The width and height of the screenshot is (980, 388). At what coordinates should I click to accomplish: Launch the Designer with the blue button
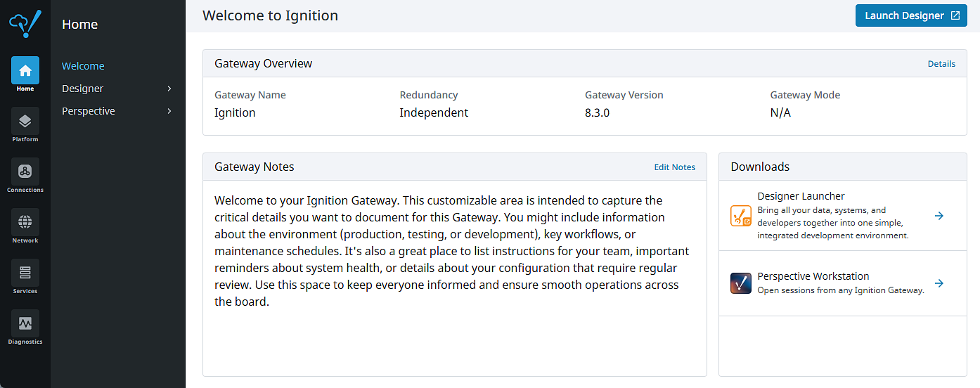coord(911,15)
